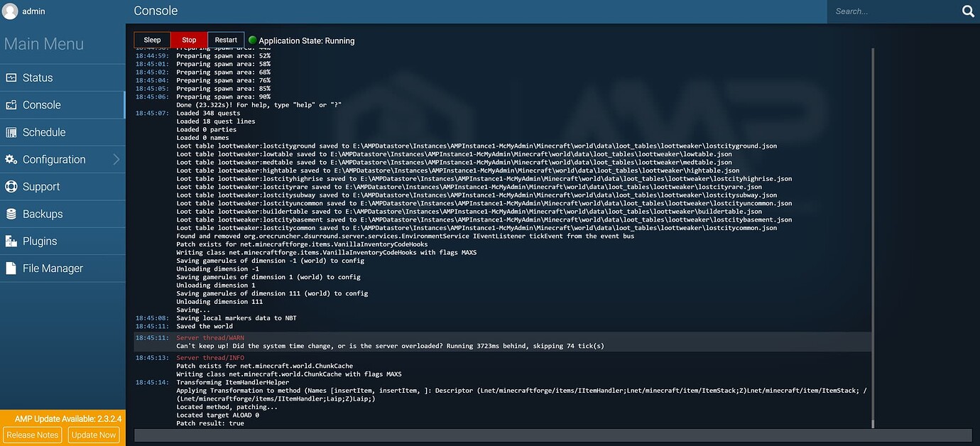Screen dimensions: 980x446
Task: Click the Support lifebuoy icon
Action: point(11,187)
